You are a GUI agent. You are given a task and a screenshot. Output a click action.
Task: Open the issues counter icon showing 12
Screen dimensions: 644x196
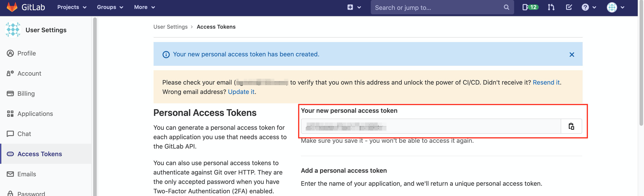[x=530, y=7]
